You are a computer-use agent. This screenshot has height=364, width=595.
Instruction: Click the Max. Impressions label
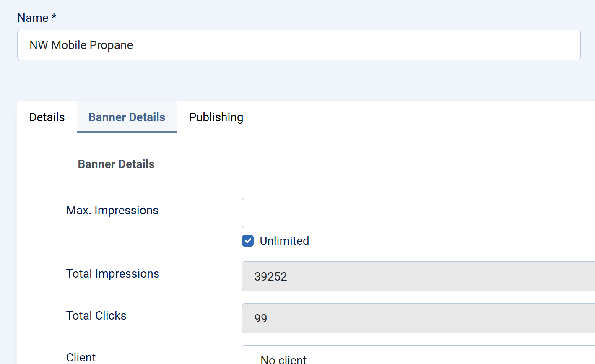pos(112,210)
